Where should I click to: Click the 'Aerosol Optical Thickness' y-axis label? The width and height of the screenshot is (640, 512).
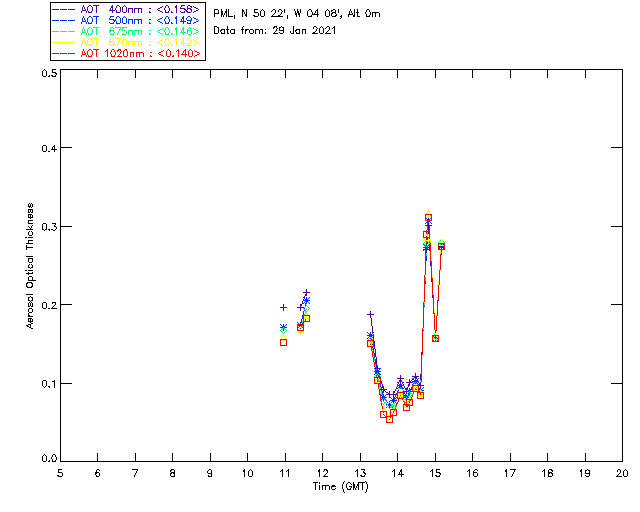tap(30, 266)
